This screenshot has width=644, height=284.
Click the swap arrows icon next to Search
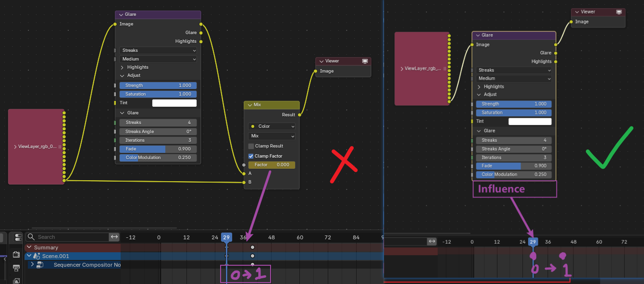click(114, 237)
